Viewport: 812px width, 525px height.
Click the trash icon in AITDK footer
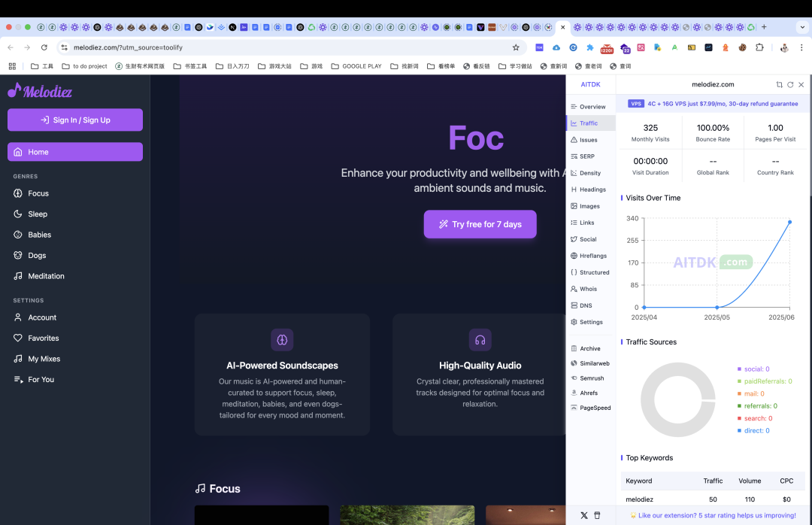[x=597, y=515]
